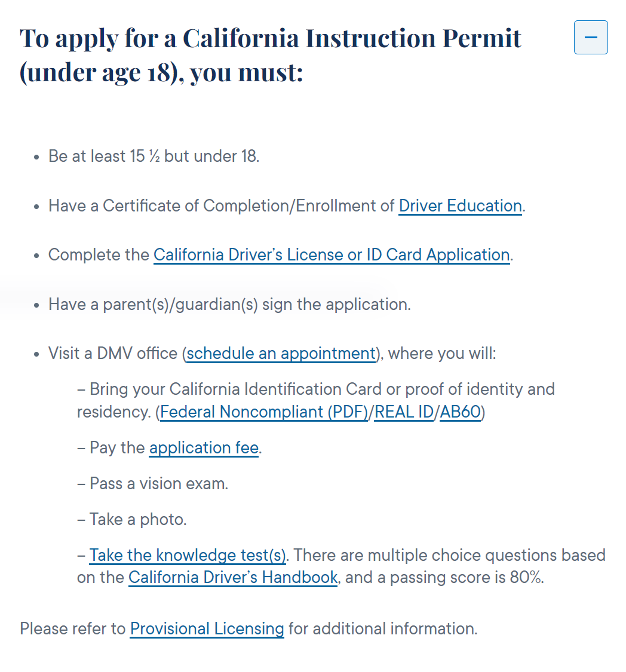Open the Driver Education link
The height and width of the screenshot is (672, 626).
[460, 206]
